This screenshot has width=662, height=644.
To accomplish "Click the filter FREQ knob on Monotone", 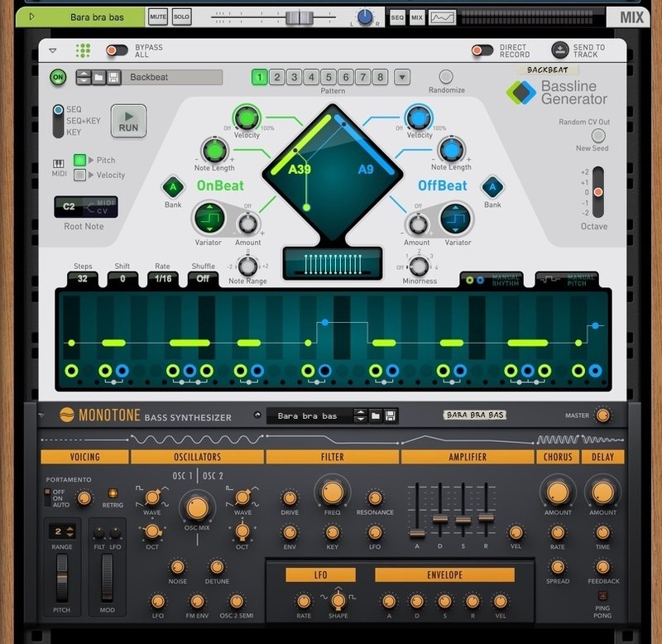I will coord(333,493).
